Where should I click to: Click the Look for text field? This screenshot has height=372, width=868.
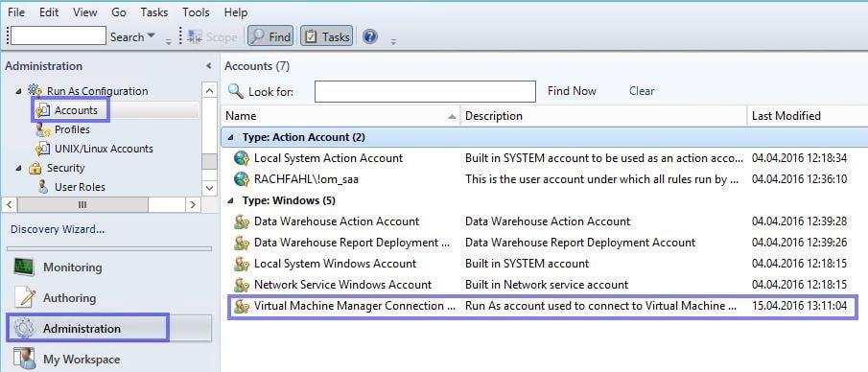(x=425, y=91)
